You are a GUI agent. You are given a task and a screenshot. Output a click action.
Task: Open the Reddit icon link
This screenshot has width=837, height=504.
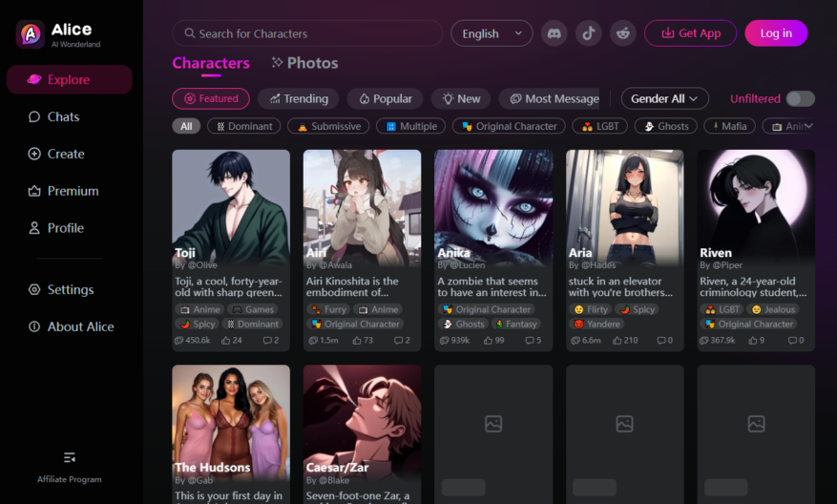[x=623, y=33]
